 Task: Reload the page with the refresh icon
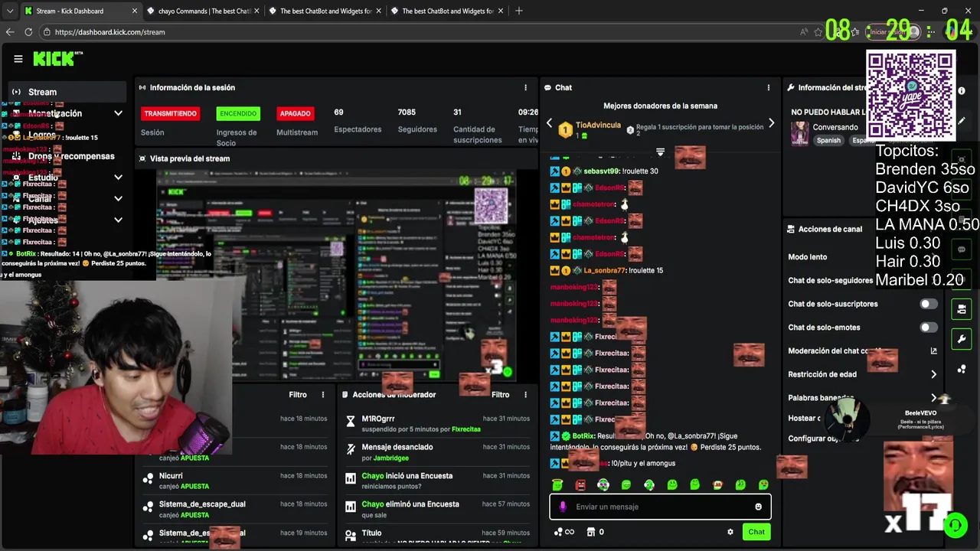click(28, 32)
